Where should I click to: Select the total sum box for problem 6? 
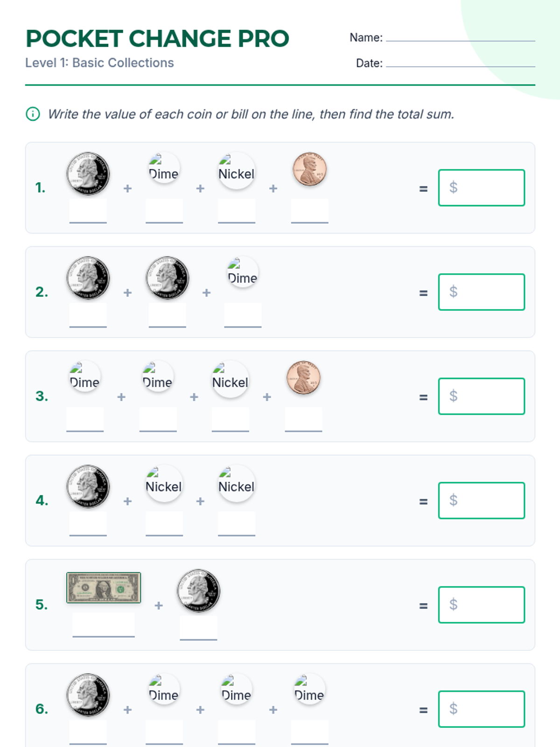point(481,709)
